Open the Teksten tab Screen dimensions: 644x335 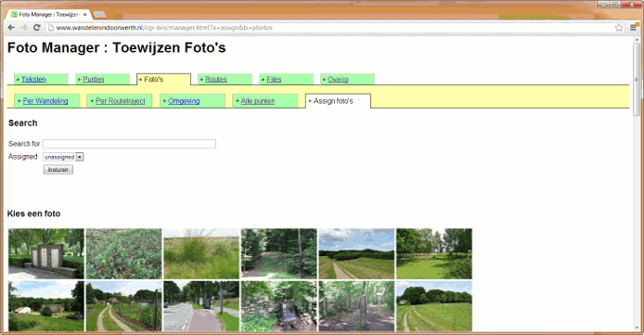click(x=33, y=79)
